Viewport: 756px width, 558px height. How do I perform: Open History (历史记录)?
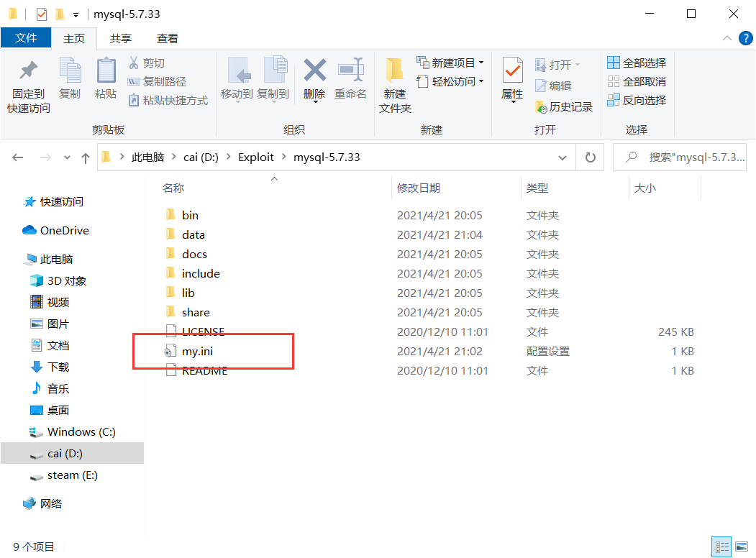[x=564, y=106]
